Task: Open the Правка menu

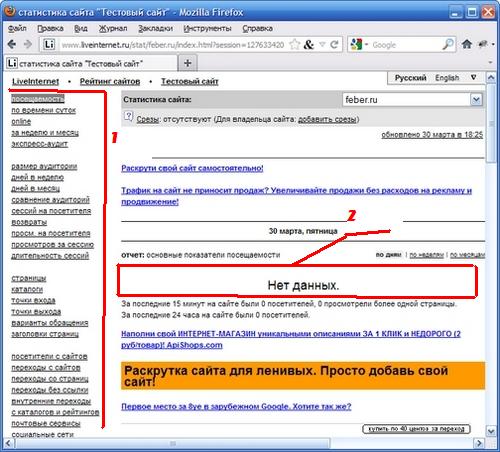Action: click(50, 29)
